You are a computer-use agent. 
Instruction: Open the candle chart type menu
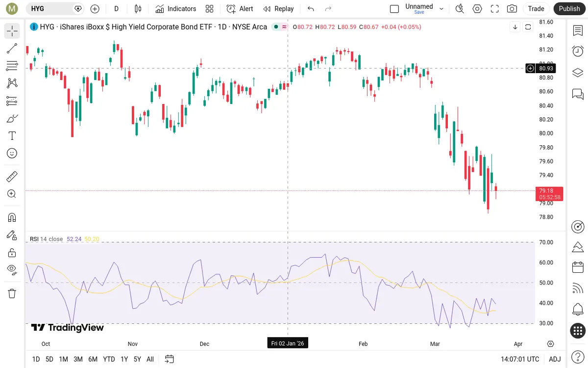[138, 8]
